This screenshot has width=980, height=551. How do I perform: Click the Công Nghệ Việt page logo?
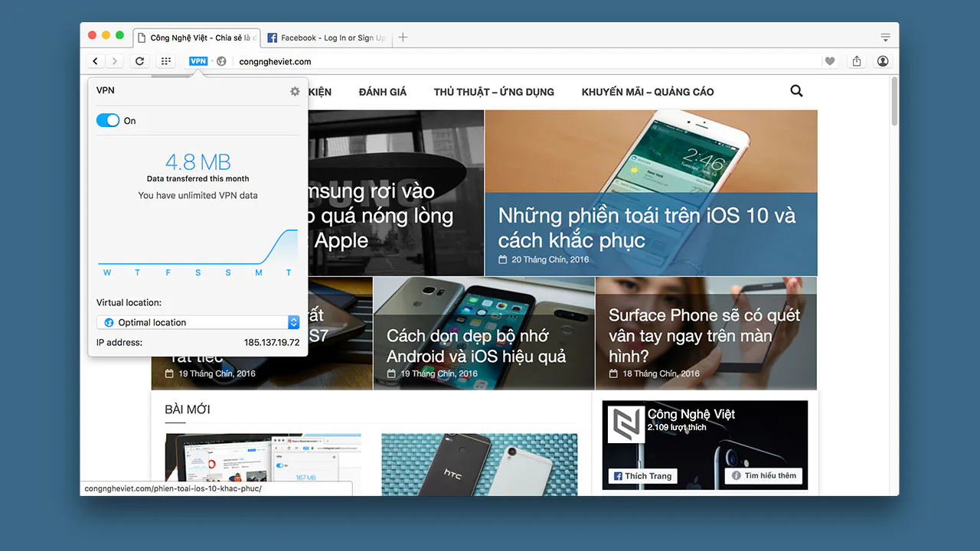[626, 425]
